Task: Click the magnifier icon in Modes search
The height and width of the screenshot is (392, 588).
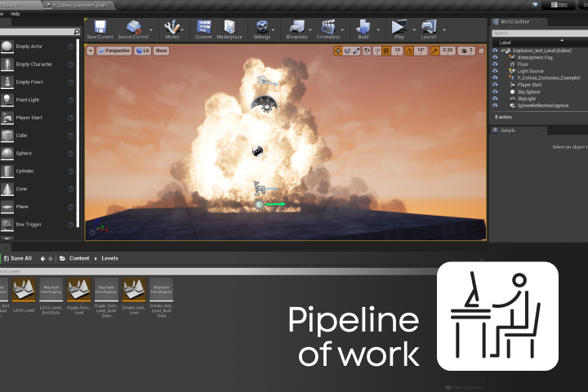Action: click(x=77, y=32)
